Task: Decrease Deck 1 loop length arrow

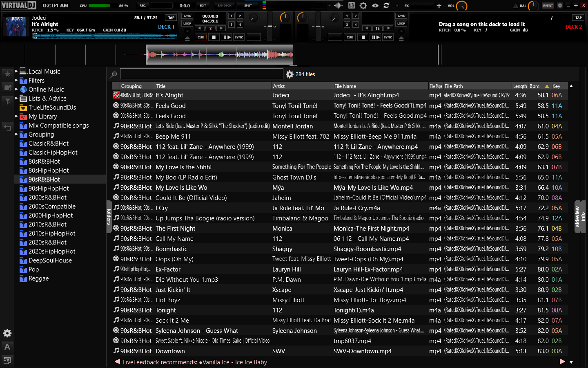Action: [x=200, y=28]
